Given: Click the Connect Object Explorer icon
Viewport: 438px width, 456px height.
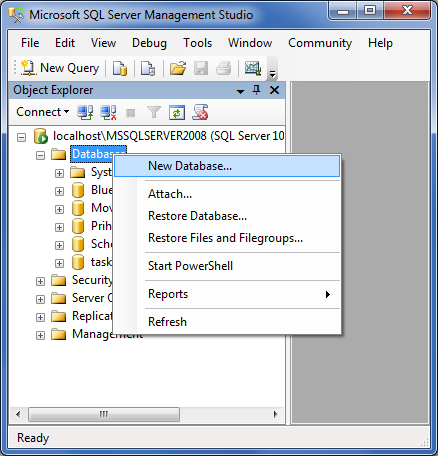Looking at the screenshot, I should click(x=85, y=112).
